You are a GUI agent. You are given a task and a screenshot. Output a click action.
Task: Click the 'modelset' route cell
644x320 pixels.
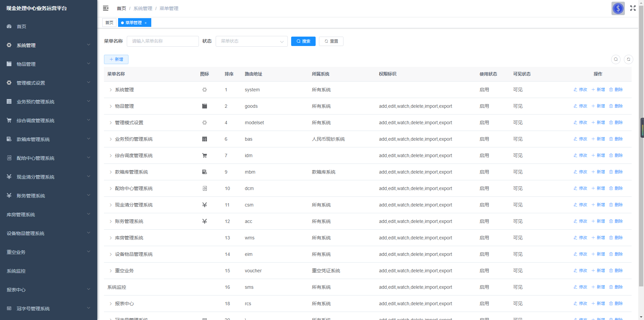(x=254, y=123)
